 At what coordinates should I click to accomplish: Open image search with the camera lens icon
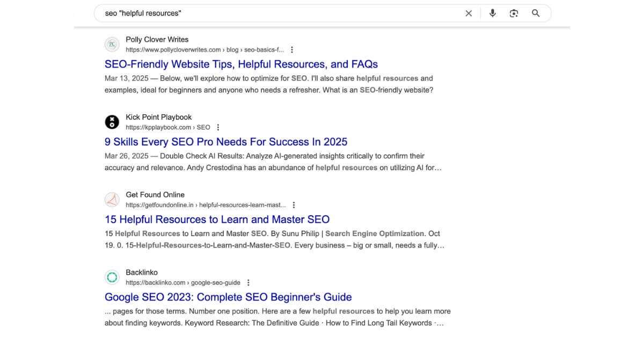(x=514, y=13)
